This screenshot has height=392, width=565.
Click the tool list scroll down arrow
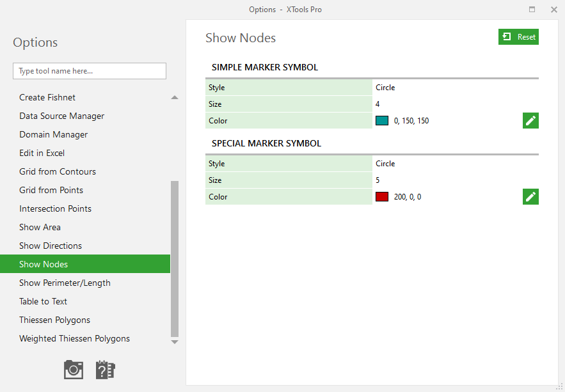(x=175, y=342)
